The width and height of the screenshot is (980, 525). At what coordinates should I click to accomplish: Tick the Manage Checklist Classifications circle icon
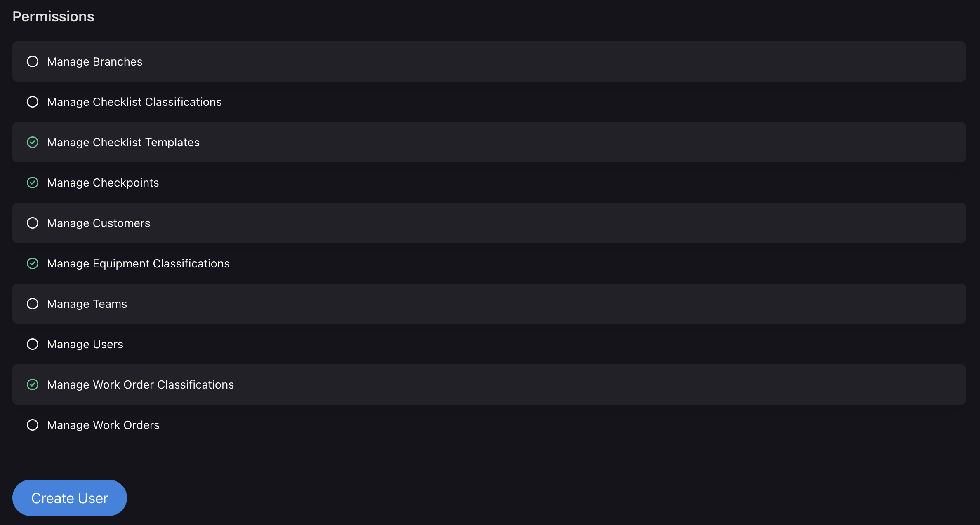[33, 102]
